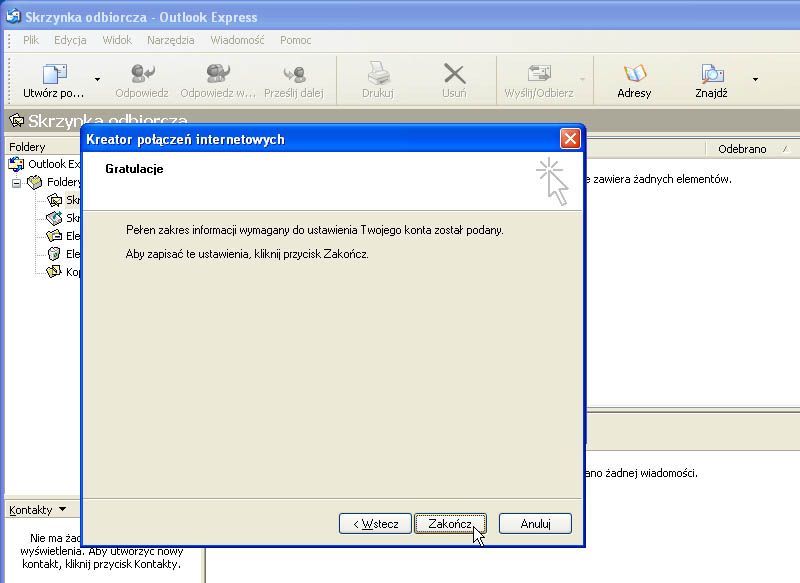Screen dimensions: 800x583
Task: Click the Usuń delete icon
Action: pos(454,74)
